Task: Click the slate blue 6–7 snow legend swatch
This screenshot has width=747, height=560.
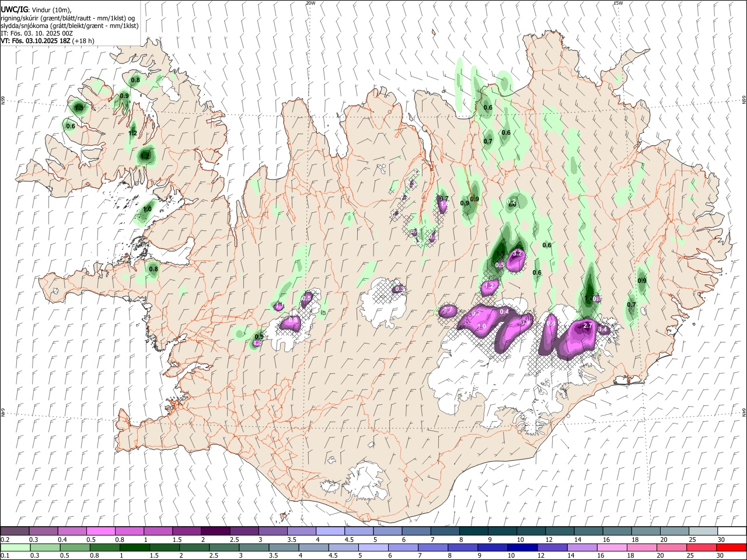Action: coord(416,531)
